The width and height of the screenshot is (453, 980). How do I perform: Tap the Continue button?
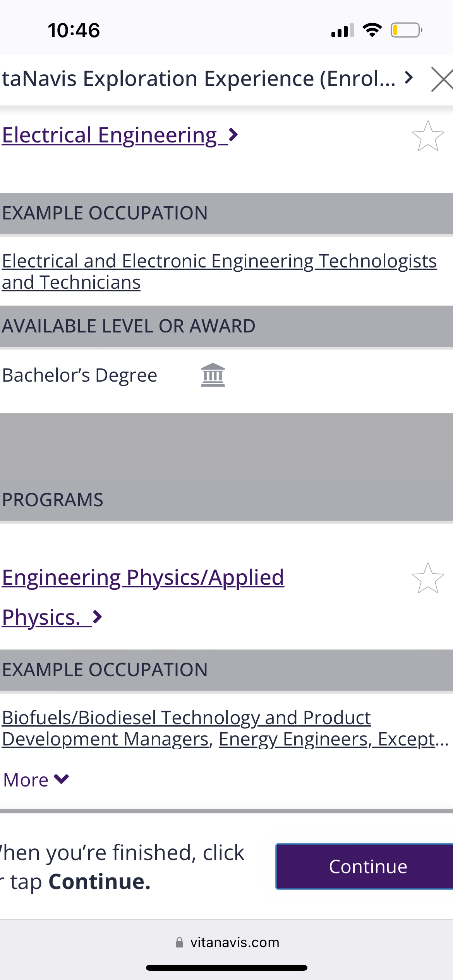(x=364, y=866)
